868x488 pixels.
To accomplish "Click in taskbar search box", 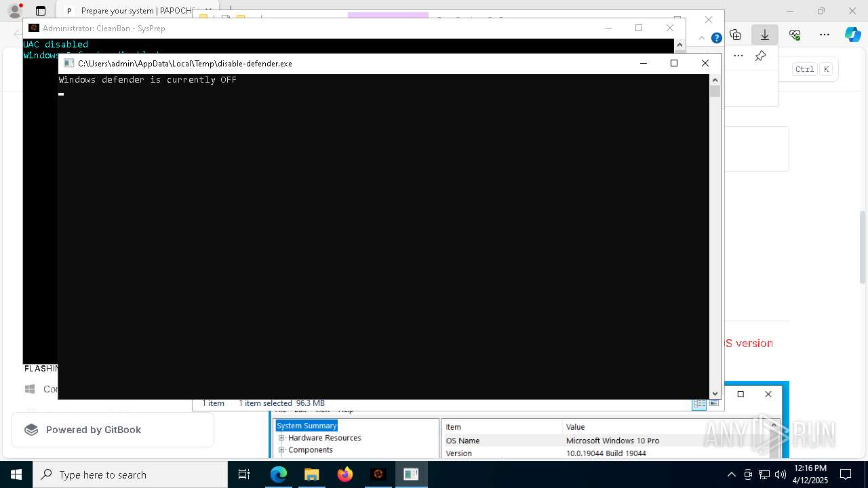I will coord(130,474).
